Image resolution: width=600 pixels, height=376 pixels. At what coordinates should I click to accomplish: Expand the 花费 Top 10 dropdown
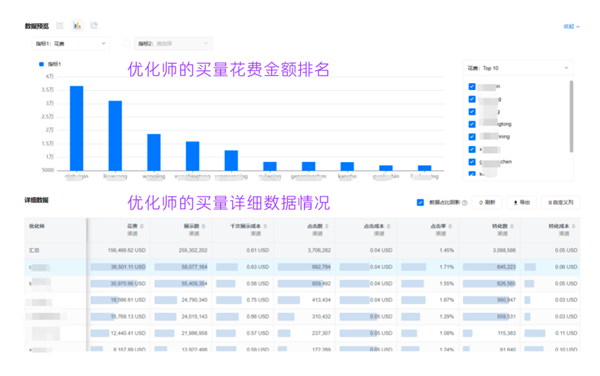coord(518,68)
